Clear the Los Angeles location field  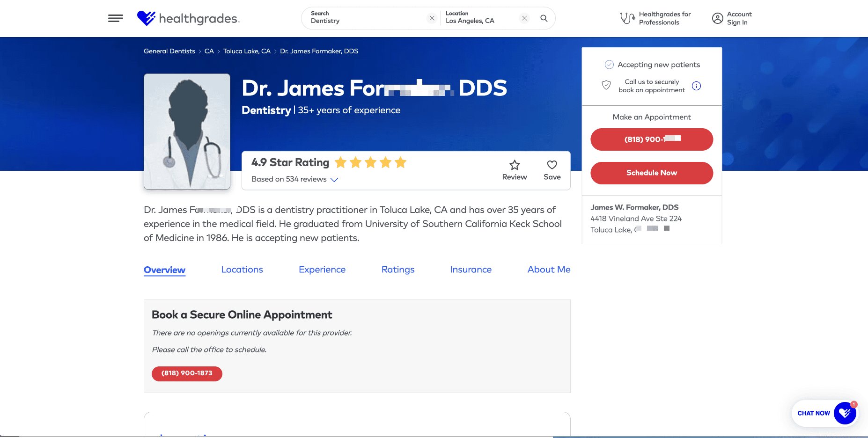click(524, 18)
